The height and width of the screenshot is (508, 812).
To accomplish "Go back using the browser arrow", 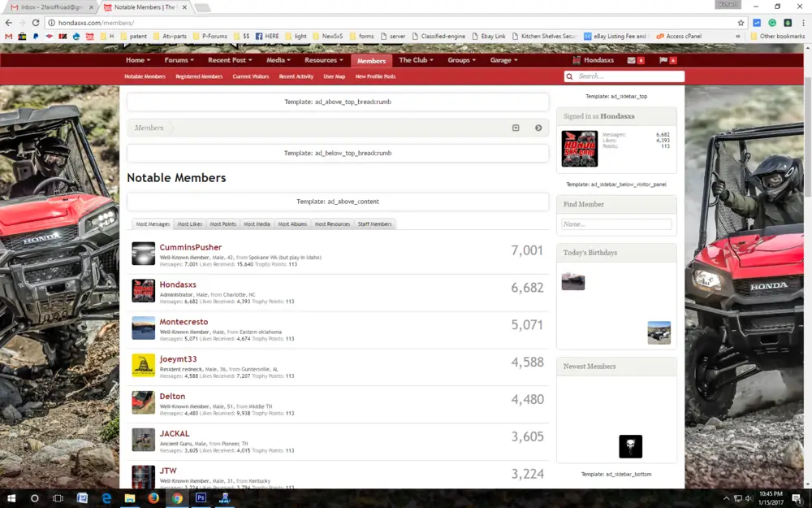I will pyautogui.click(x=8, y=23).
